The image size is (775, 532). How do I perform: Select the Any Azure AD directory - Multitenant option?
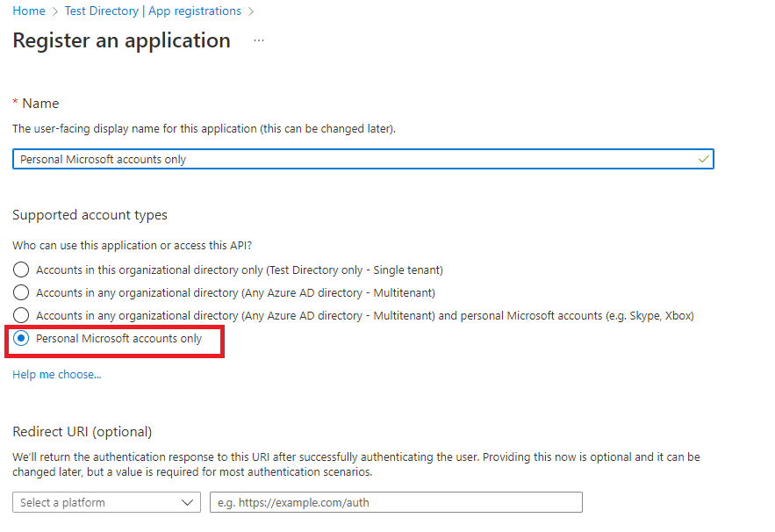[x=21, y=292]
